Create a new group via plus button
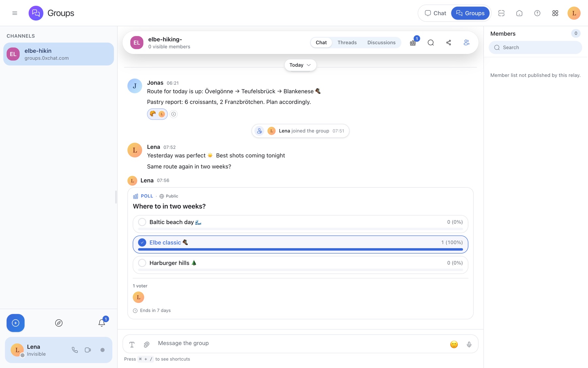Screen dimensions: 588x368 coord(15,323)
